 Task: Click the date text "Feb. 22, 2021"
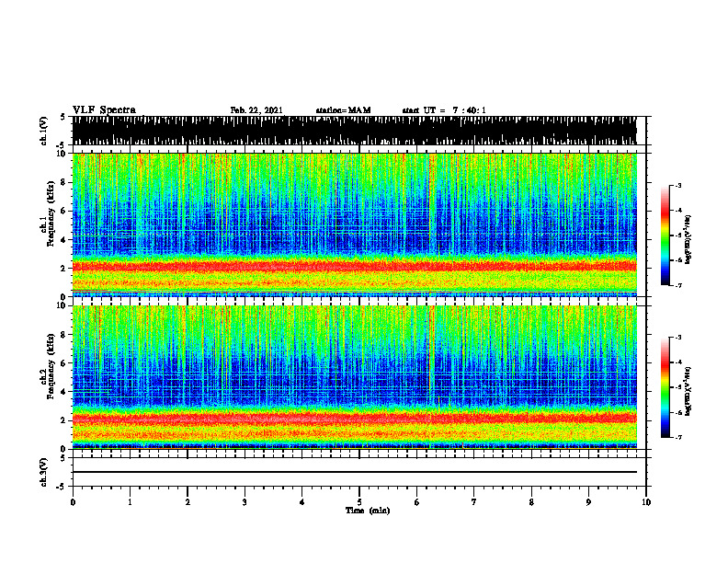(256, 110)
